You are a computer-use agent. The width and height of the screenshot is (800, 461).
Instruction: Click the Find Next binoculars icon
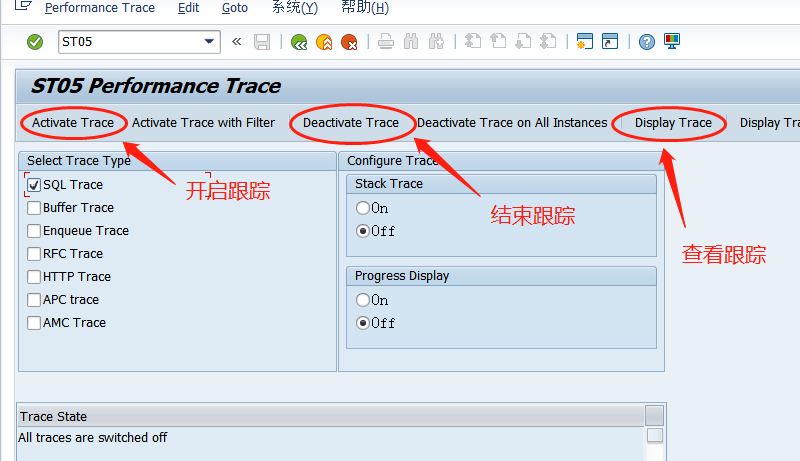(436, 42)
